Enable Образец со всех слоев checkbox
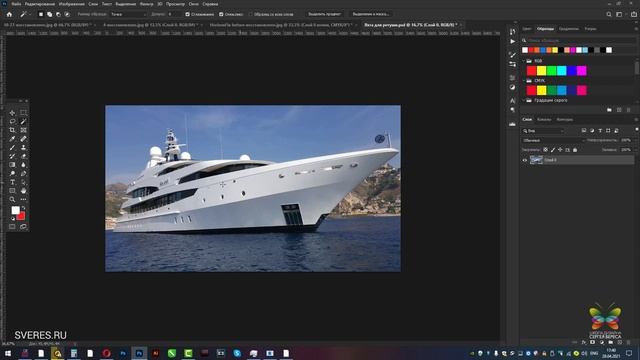The image size is (640, 360). pyautogui.click(x=251, y=14)
